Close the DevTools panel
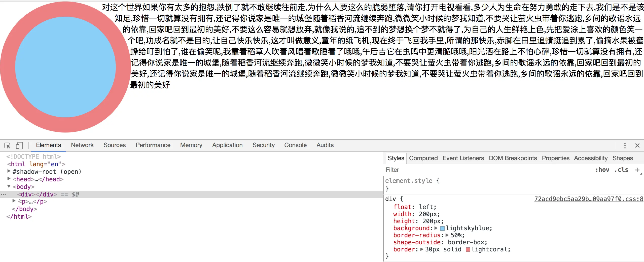Image resolution: width=644 pixels, height=262 pixels. click(x=637, y=145)
